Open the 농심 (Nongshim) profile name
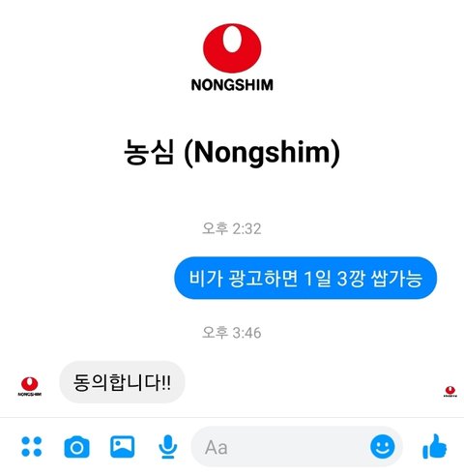The height and width of the screenshot is (476, 464). point(232,153)
